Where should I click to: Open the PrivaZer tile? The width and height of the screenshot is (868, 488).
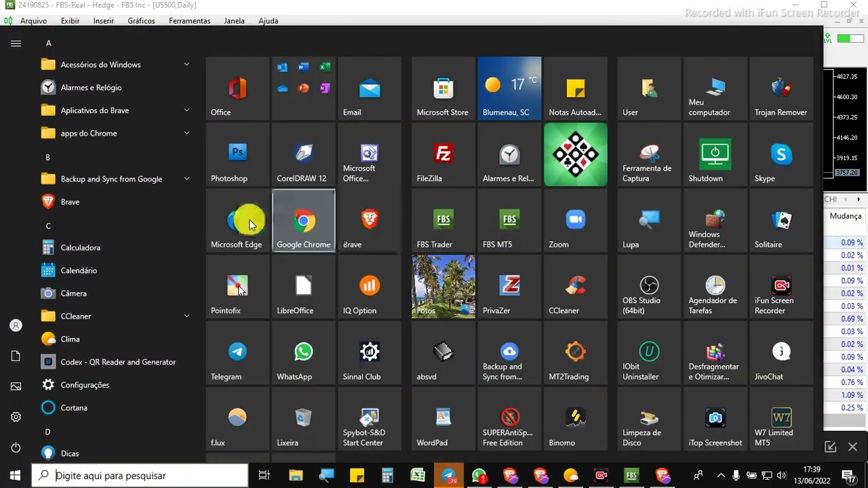(509, 287)
